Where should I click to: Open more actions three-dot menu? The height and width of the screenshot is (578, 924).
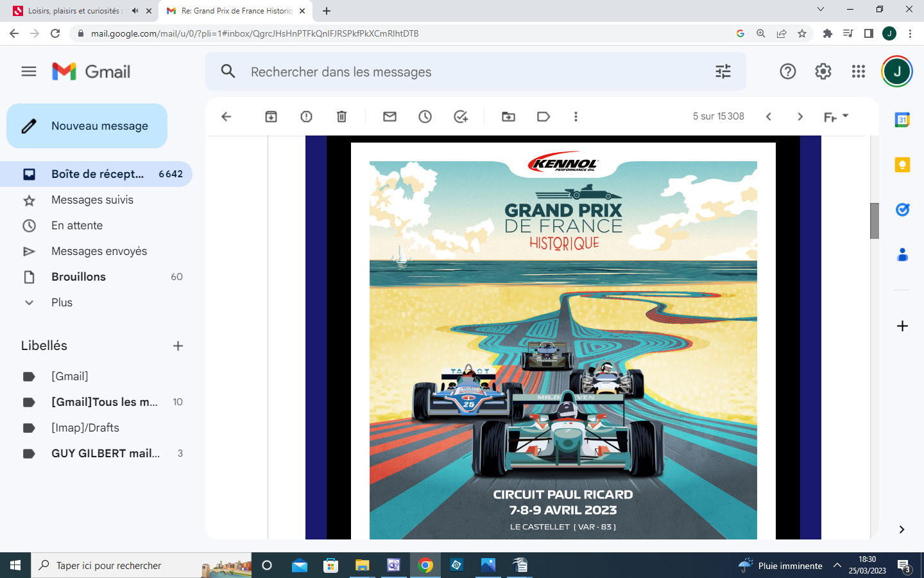pyautogui.click(x=576, y=116)
